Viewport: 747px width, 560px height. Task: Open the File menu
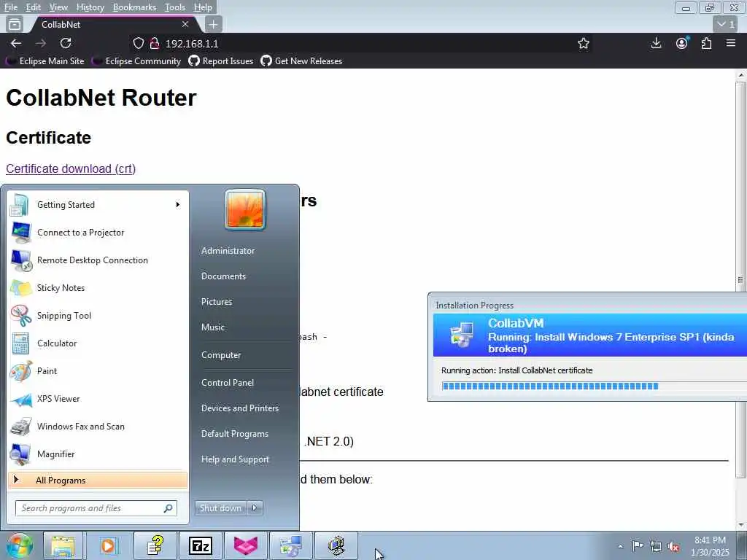(10, 7)
